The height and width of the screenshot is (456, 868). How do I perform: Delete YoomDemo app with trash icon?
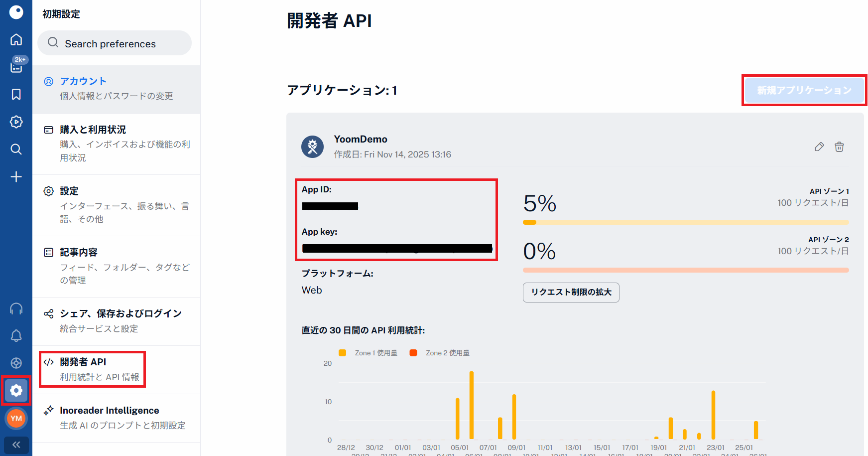pyautogui.click(x=839, y=147)
